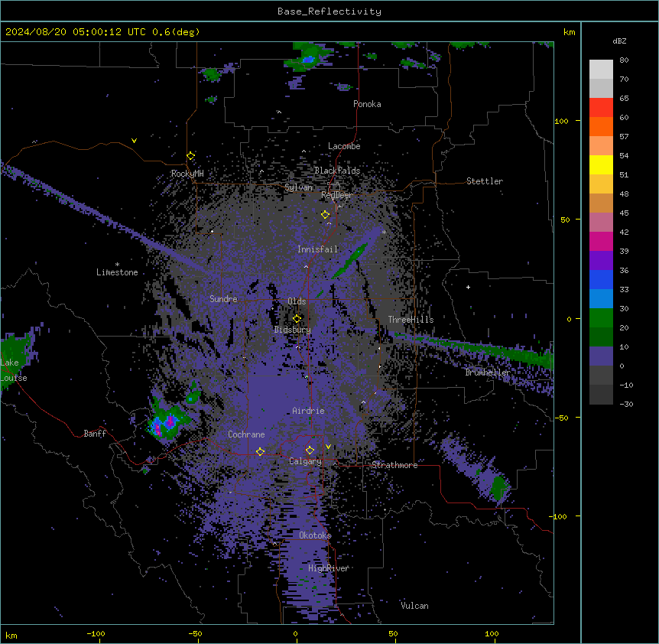This screenshot has width=659, height=644.
Task: Click the yellow station marker above RockyMH
Action: [x=191, y=156]
